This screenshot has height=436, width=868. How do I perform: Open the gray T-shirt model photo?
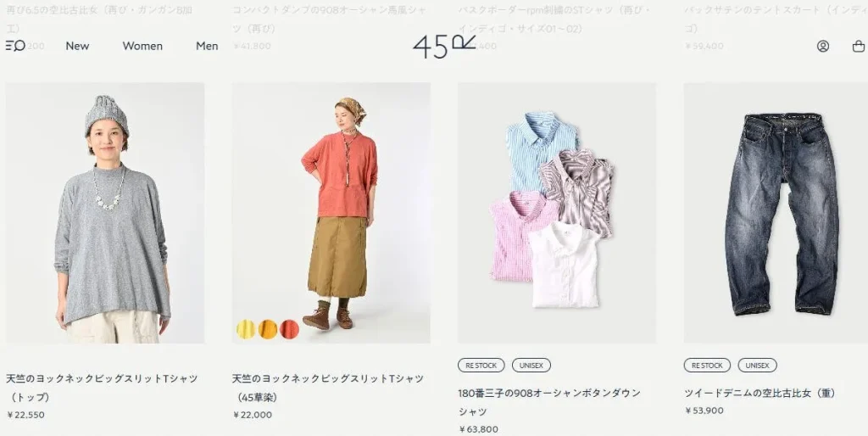click(105, 213)
